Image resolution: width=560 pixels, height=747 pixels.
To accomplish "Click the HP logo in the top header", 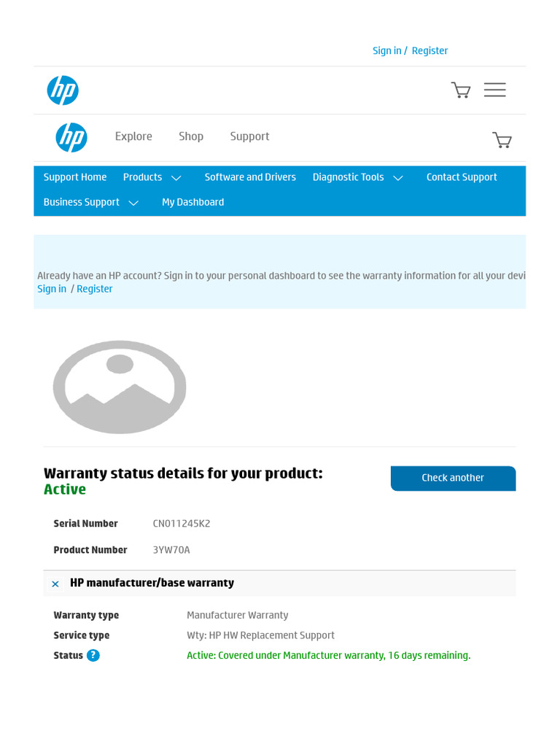I will (63, 90).
